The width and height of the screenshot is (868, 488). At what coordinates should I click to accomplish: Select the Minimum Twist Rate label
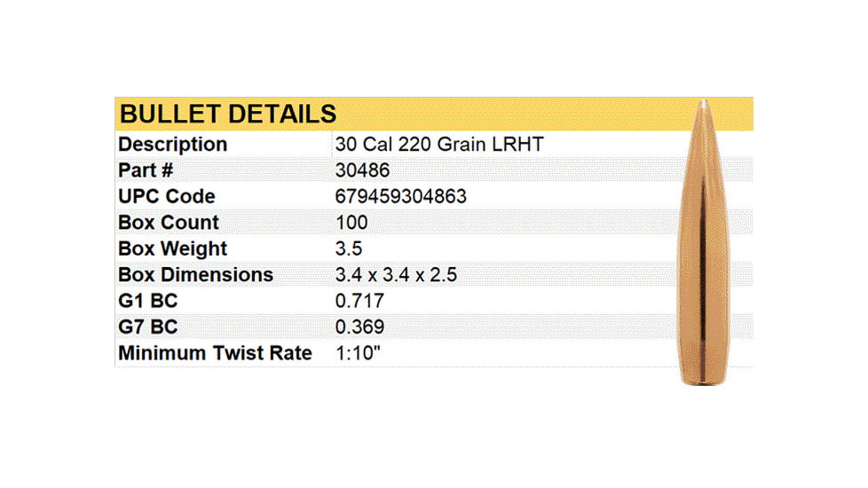coord(215,353)
